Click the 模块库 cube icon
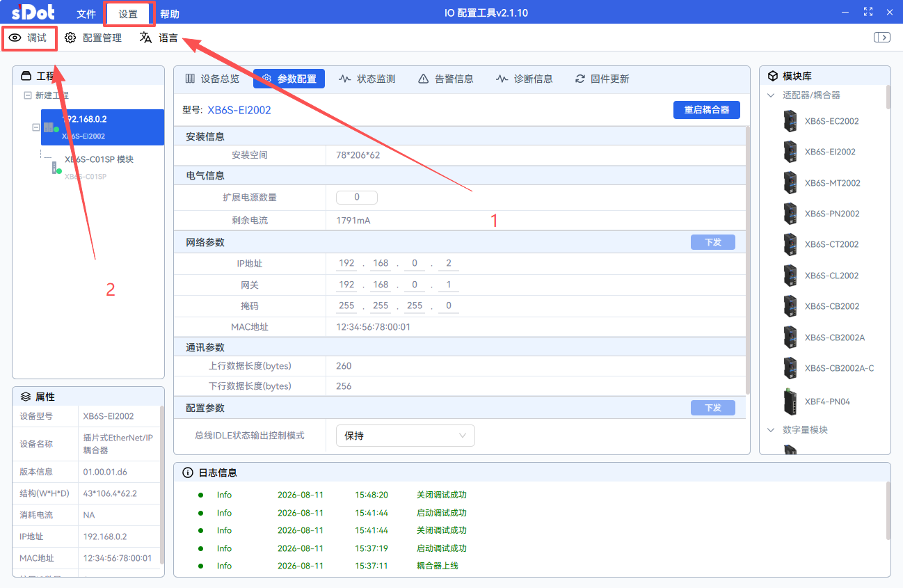903x588 pixels. click(x=773, y=76)
